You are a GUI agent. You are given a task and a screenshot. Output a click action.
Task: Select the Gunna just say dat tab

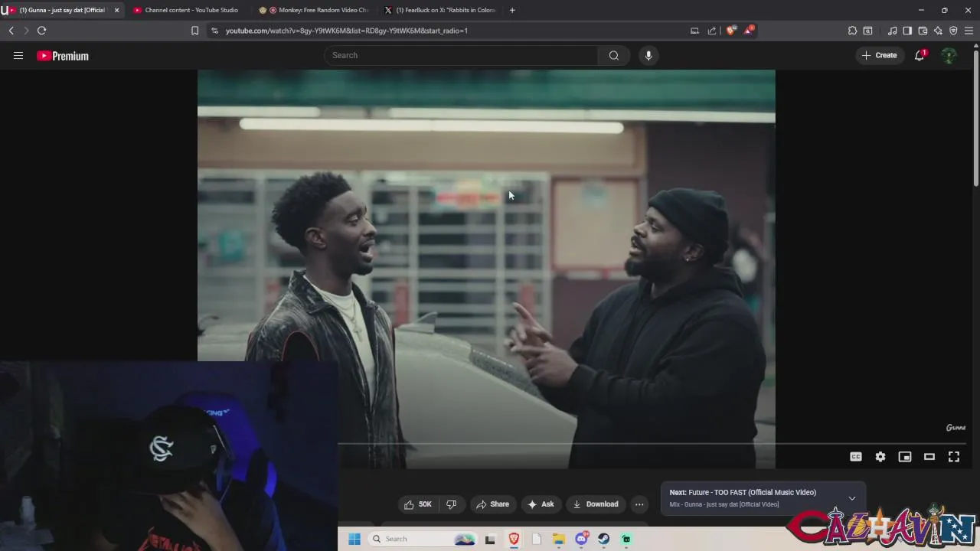[61, 10]
